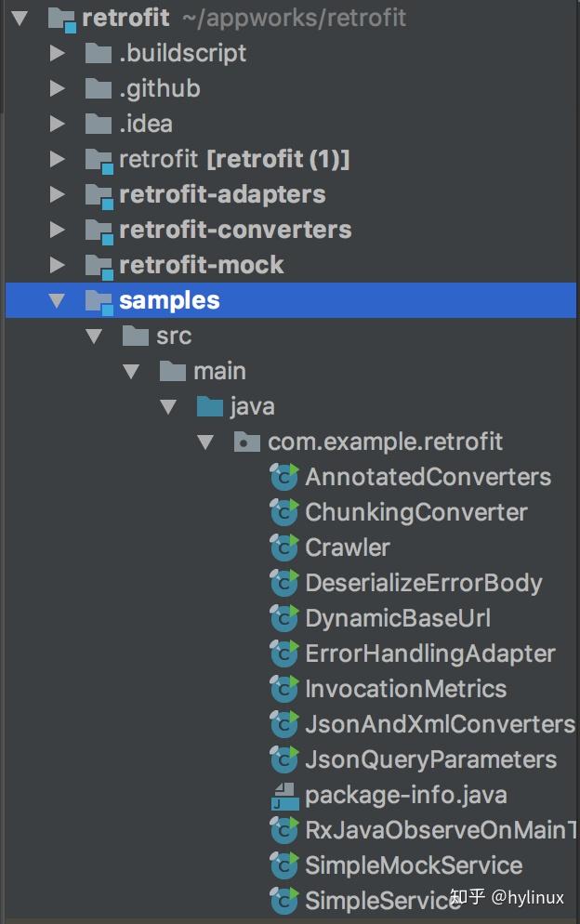The height and width of the screenshot is (924, 580).
Task: Click the ErrorHandlingAdapter class icon
Action: tap(282, 653)
